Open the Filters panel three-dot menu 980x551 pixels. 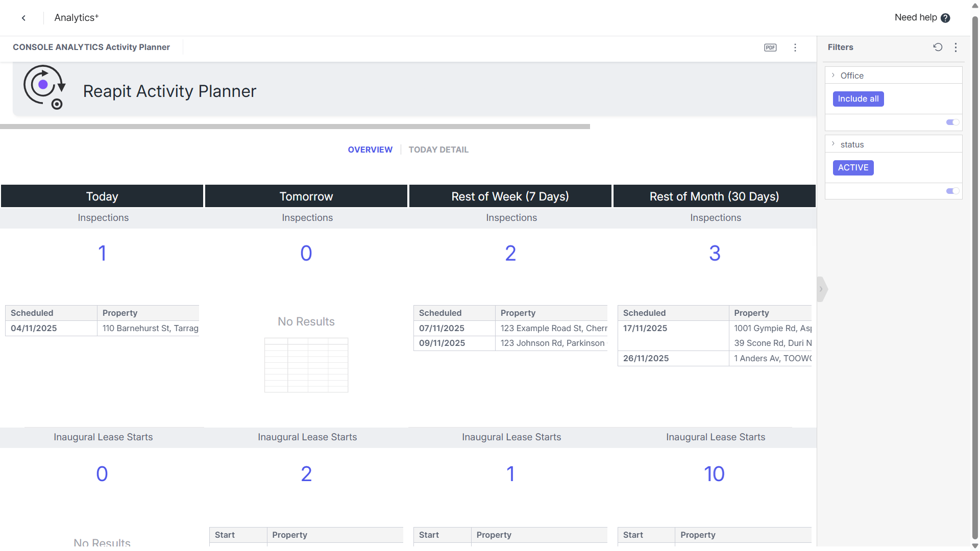(x=955, y=47)
